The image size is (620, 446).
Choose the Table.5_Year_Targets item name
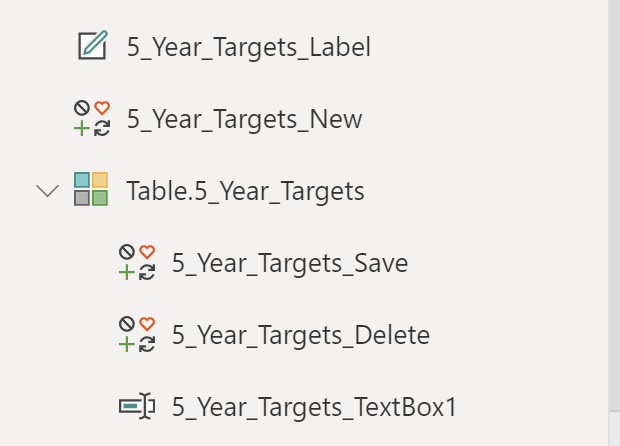tap(245, 190)
